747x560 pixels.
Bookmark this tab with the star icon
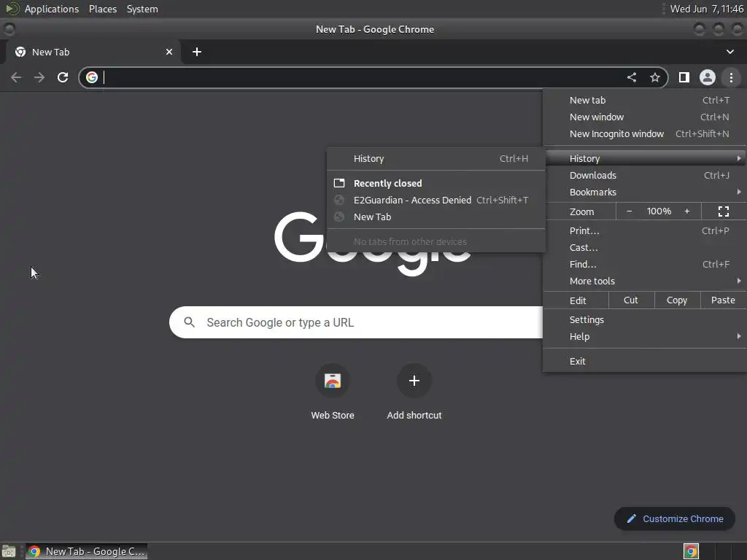pos(655,77)
